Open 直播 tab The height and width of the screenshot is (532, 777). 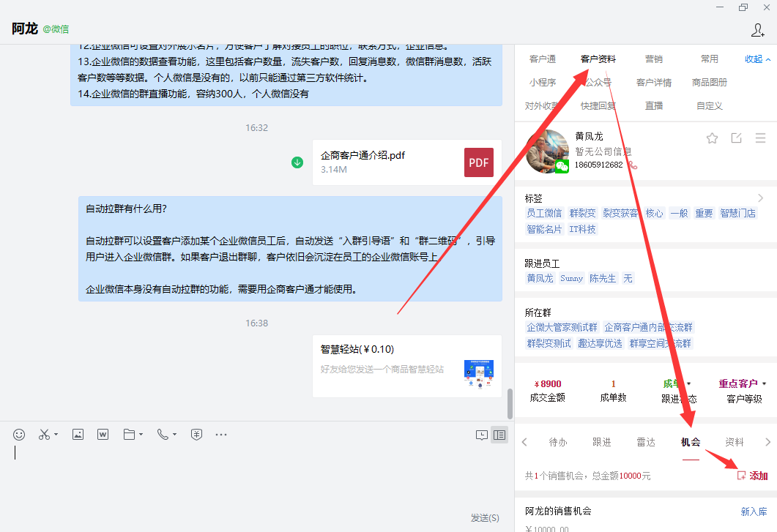654,105
